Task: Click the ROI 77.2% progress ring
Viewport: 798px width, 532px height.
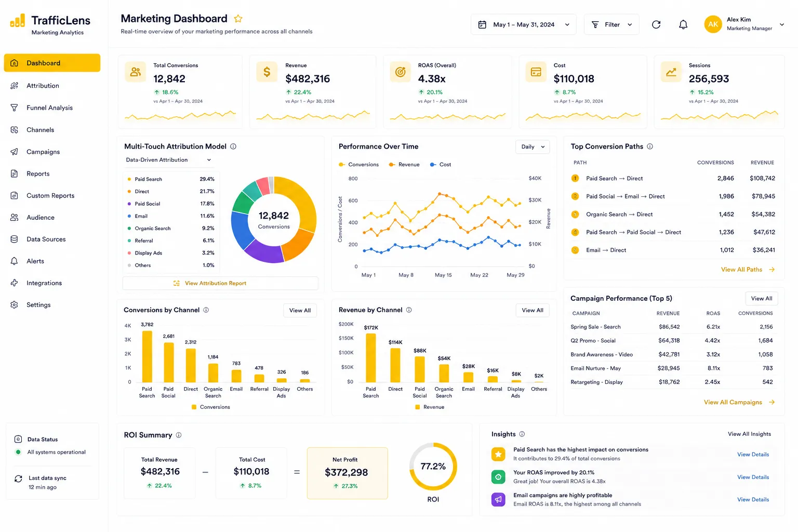Action: (x=433, y=467)
